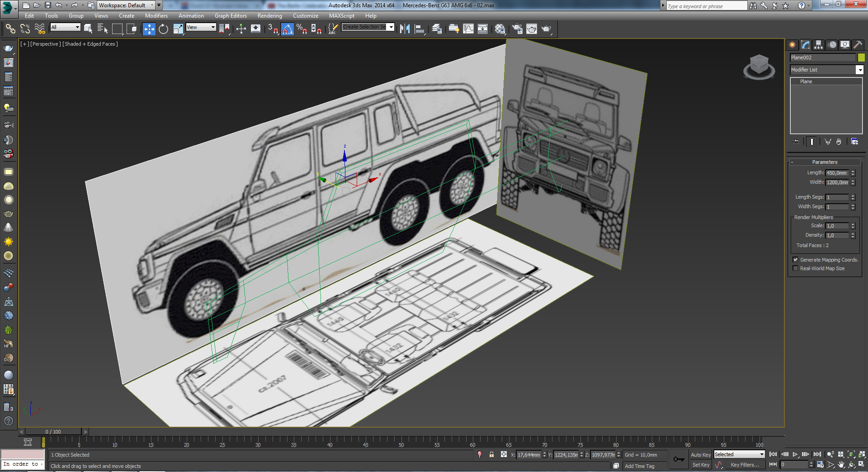Open the Rendered Frame Window
The image size is (868, 472).
532,29
